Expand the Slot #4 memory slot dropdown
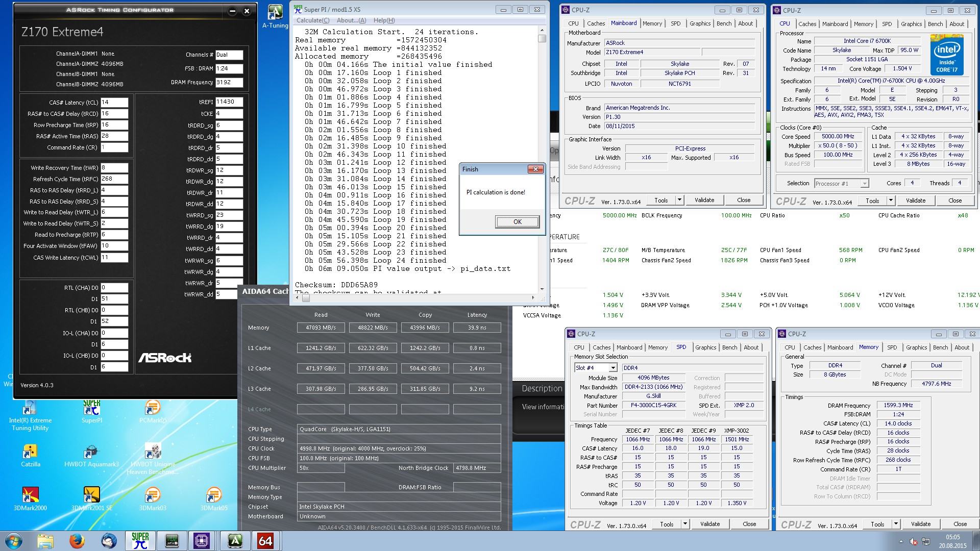The image size is (980, 551). click(612, 368)
